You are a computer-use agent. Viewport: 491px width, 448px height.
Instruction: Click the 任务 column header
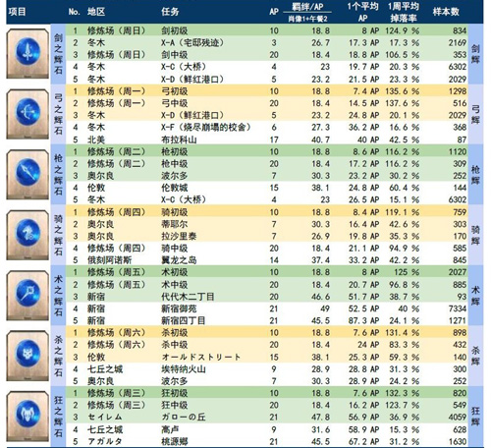[170, 12]
